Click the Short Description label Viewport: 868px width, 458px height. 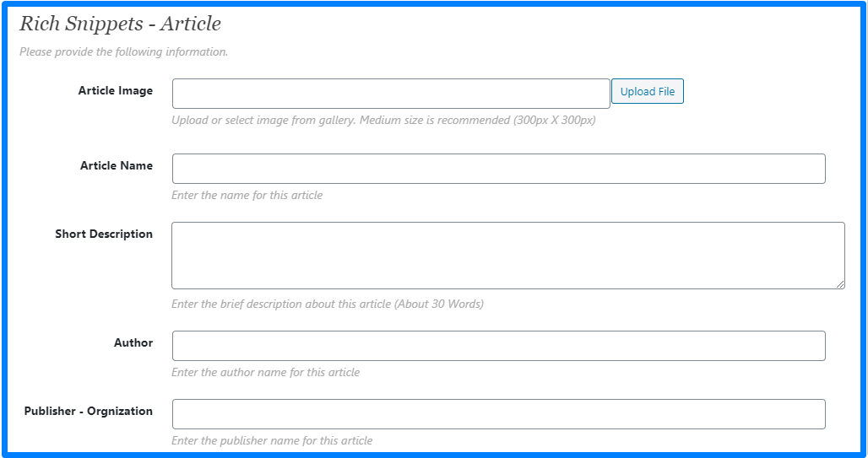tap(104, 234)
